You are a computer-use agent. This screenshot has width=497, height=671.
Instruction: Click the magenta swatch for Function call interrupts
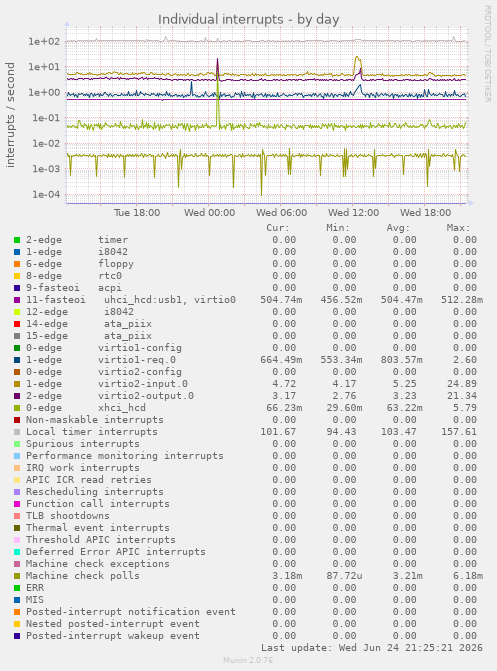(x=17, y=504)
